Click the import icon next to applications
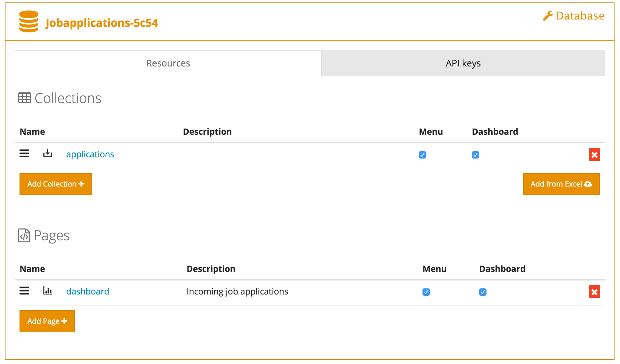Screen dimensions: 620x364 coord(48,153)
